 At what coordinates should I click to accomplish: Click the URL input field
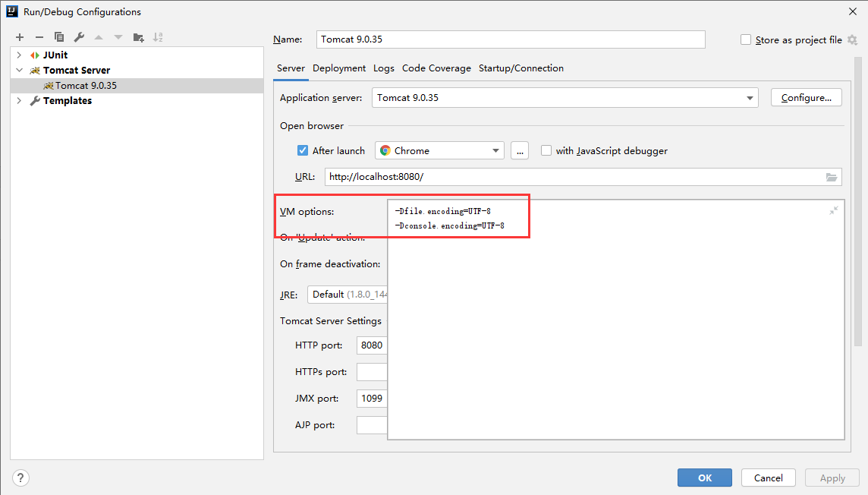point(583,177)
